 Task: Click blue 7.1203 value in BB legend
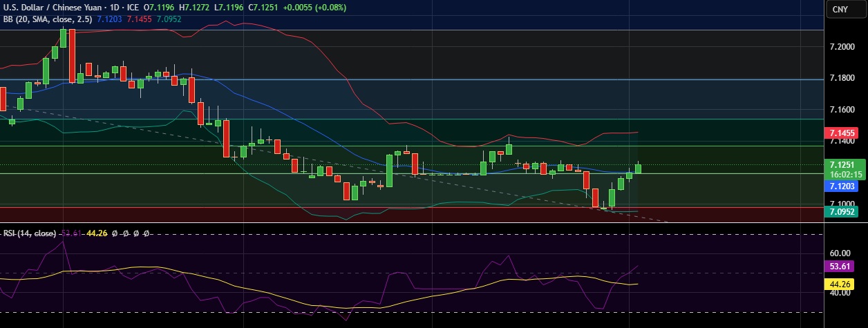(109, 19)
